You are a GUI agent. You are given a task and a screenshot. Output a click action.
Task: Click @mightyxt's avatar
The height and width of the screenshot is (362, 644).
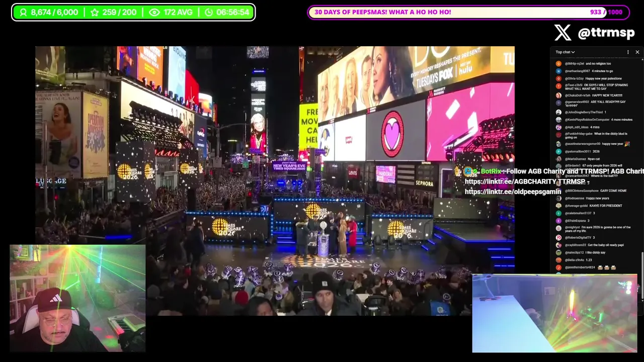558,228
